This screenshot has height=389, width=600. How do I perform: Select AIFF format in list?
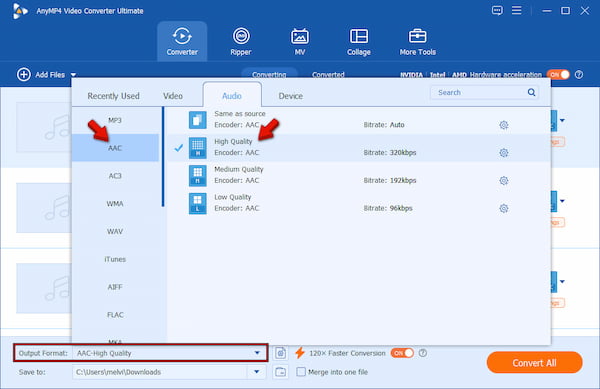tap(115, 287)
